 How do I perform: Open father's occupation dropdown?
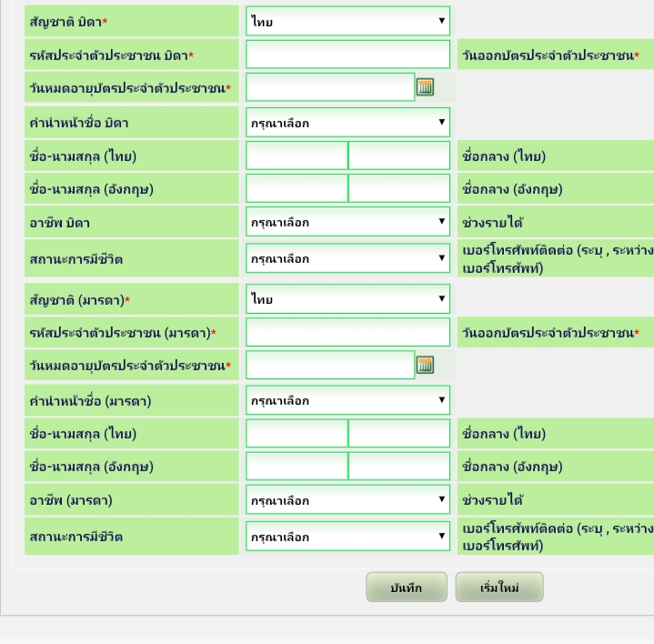[347, 222]
